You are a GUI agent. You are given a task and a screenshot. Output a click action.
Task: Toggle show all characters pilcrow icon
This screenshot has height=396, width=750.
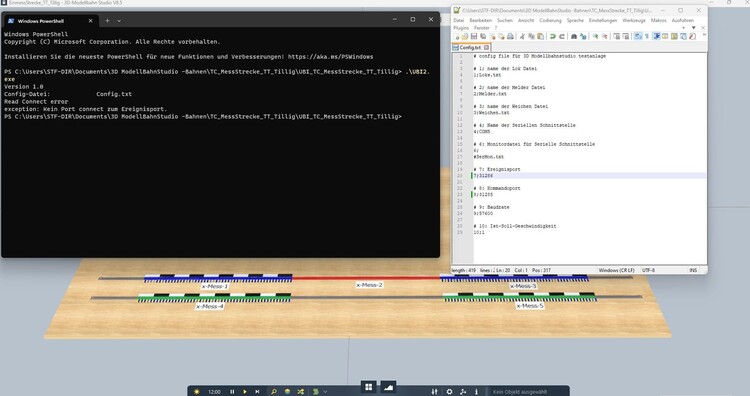[647, 36]
